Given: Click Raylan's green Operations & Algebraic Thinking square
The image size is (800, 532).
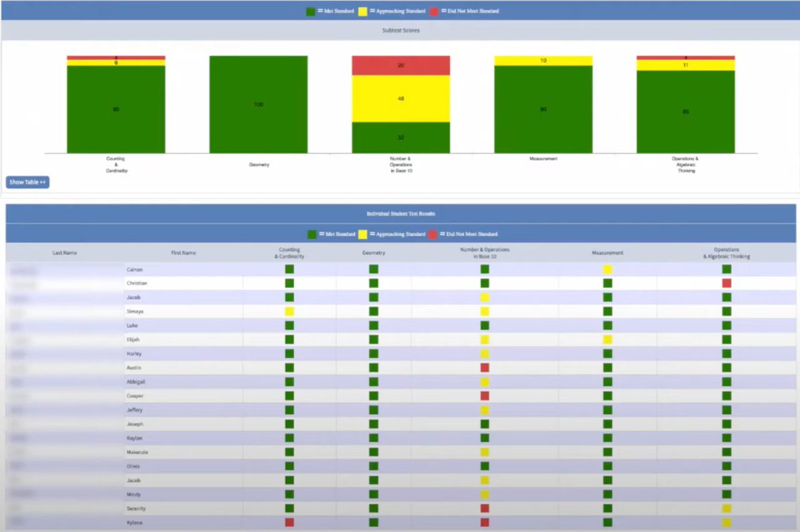Looking at the screenshot, I should 727,438.
